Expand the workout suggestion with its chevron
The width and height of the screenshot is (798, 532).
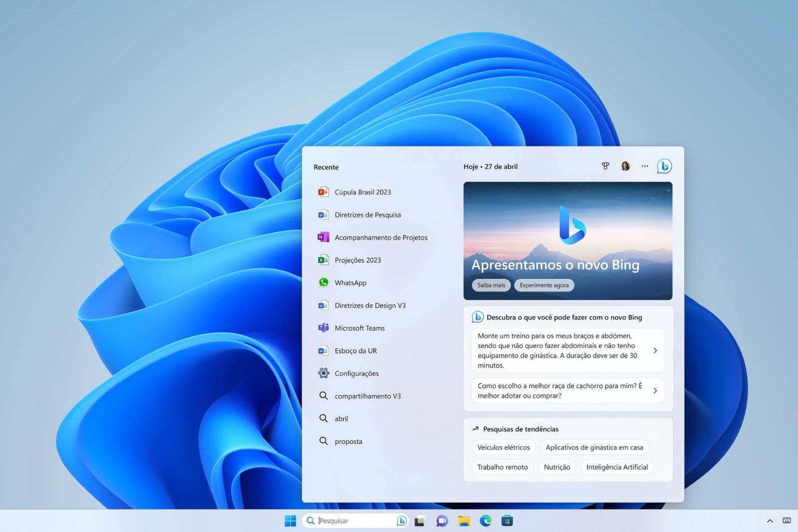click(655, 351)
